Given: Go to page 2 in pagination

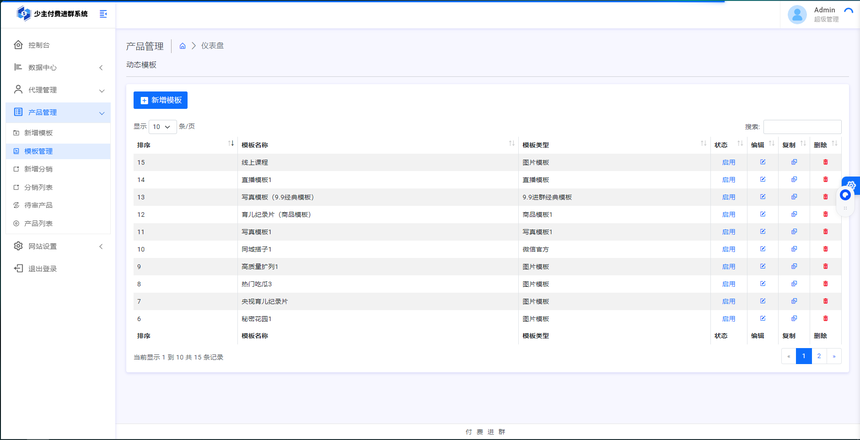Looking at the screenshot, I should pyautogui.click(x=819, y=356).
